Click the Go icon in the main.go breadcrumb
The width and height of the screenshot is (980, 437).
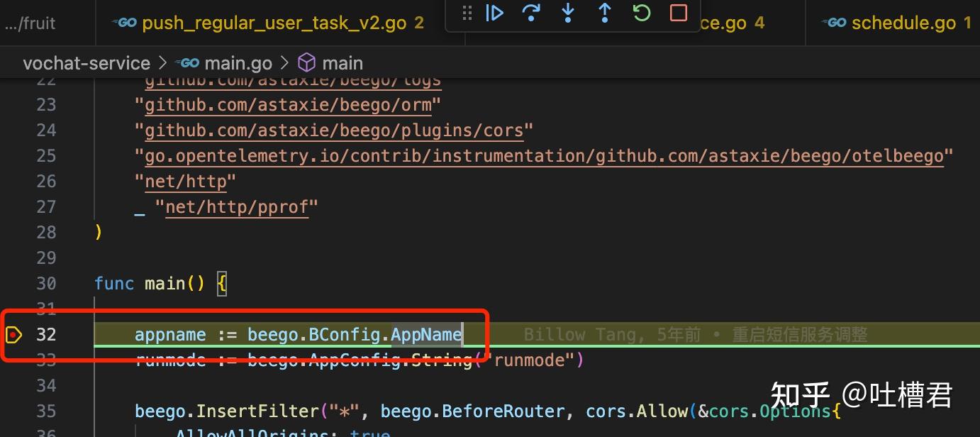[x=188, y=62]
